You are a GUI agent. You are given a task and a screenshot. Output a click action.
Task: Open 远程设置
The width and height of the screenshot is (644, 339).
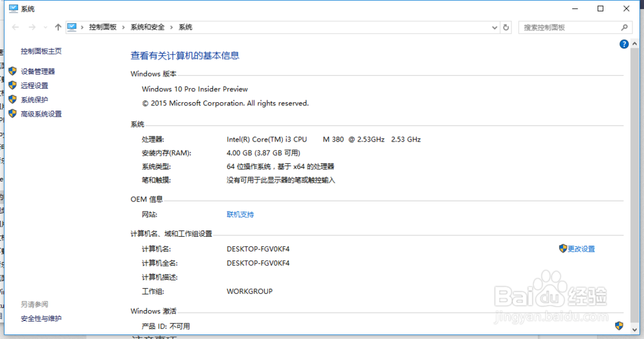[x=35, y=86]
